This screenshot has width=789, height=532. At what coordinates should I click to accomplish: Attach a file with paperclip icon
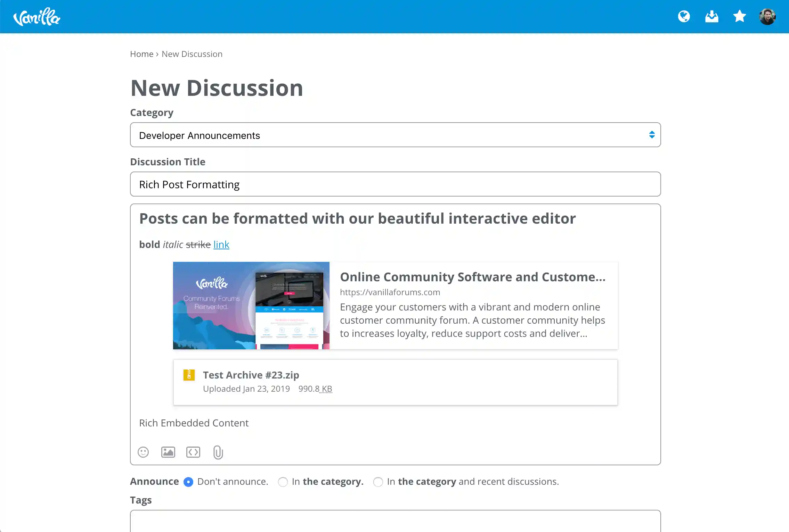point(218,452)
